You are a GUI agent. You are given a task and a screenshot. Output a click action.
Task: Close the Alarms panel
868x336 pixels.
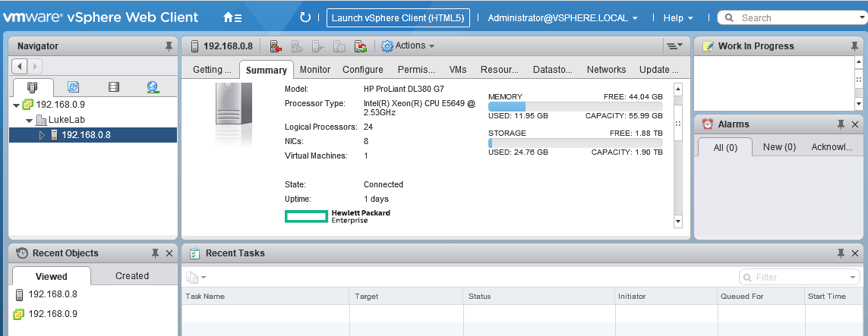pyautogui.click(x=855, y=124)
